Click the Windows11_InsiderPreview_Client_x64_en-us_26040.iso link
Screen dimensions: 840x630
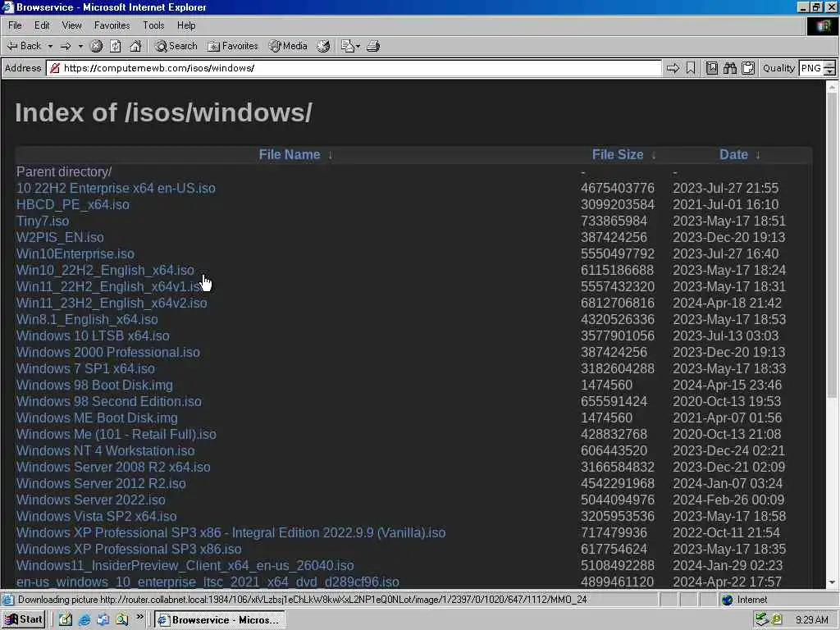tap(185, 566)
